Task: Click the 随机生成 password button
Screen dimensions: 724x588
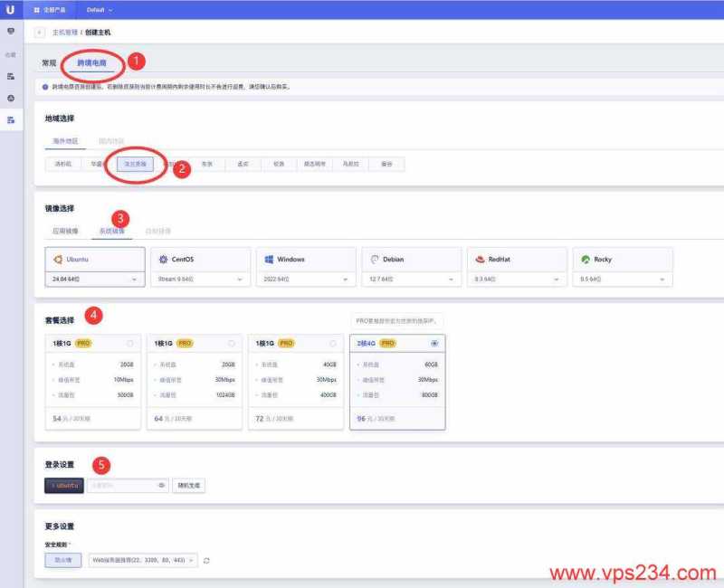Action: 189,485
